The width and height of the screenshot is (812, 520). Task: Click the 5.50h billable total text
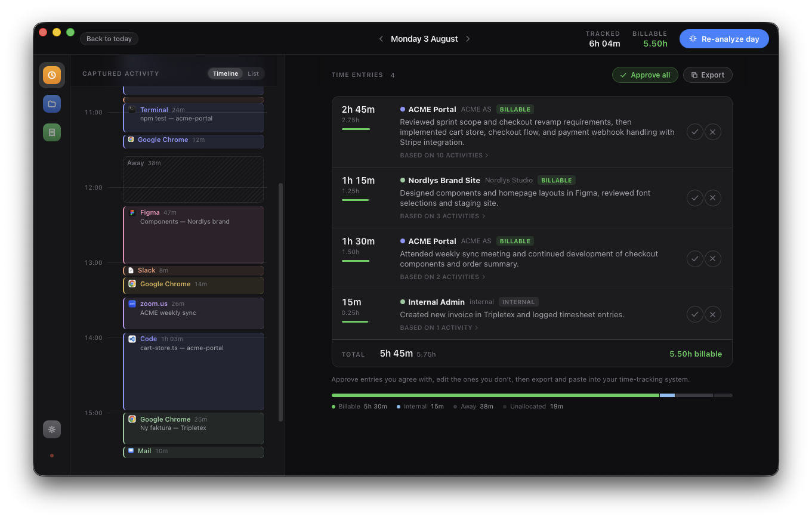point(696,354)
